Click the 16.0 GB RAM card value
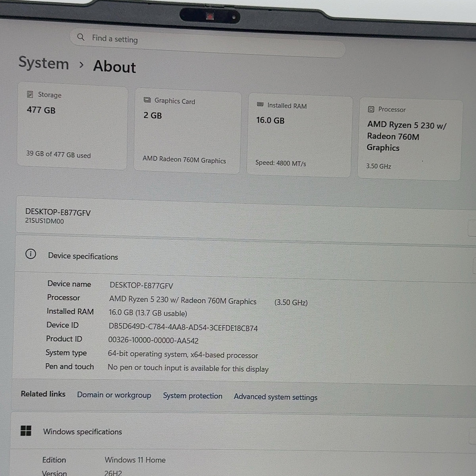The image size is (476, 476). point(270,120)
